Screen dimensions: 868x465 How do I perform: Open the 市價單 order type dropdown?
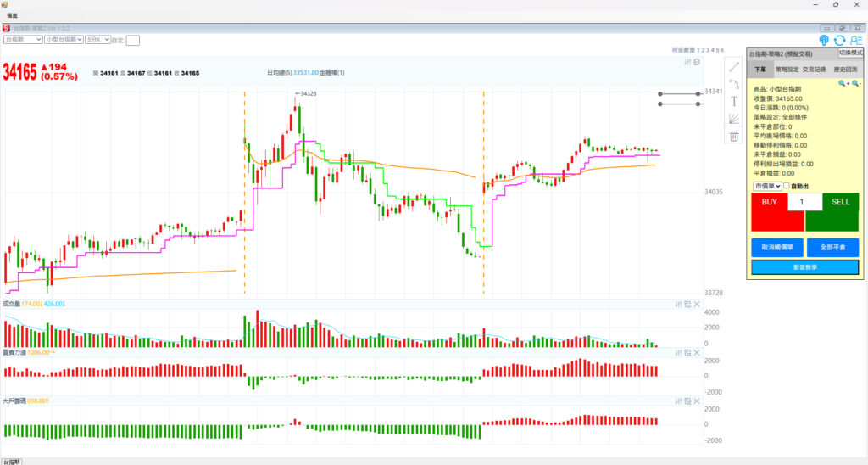766,186
